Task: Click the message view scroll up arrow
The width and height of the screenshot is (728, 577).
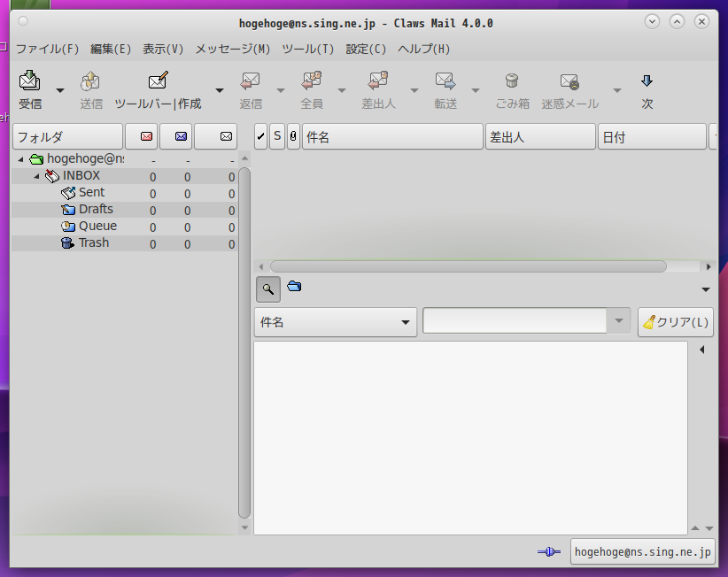Action: (695, 528)
